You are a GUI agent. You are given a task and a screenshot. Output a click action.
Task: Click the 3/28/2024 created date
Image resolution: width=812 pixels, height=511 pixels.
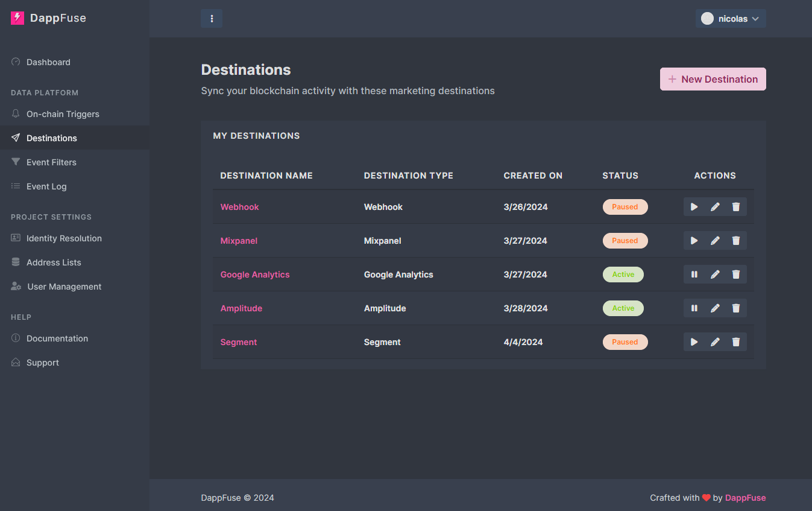coord(526,308)
